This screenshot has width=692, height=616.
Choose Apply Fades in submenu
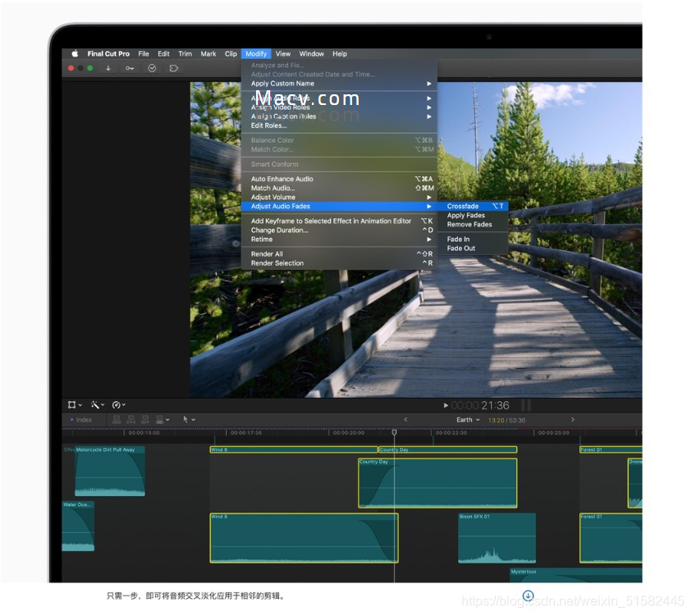pos(473,216)
